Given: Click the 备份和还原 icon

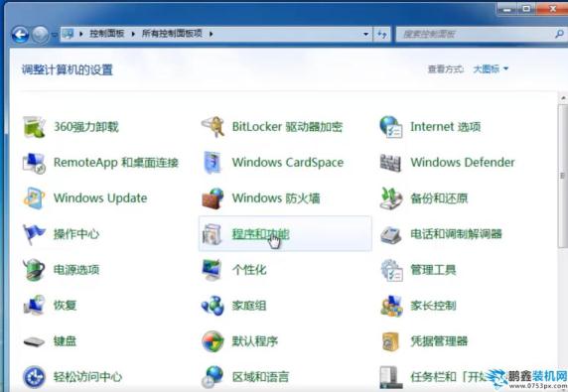Looking at the screenshot, I should coord(391,198).
